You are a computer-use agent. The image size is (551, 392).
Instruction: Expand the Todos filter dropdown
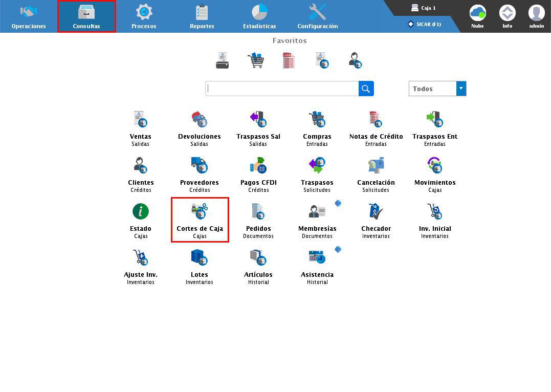(x=461, y=89)
